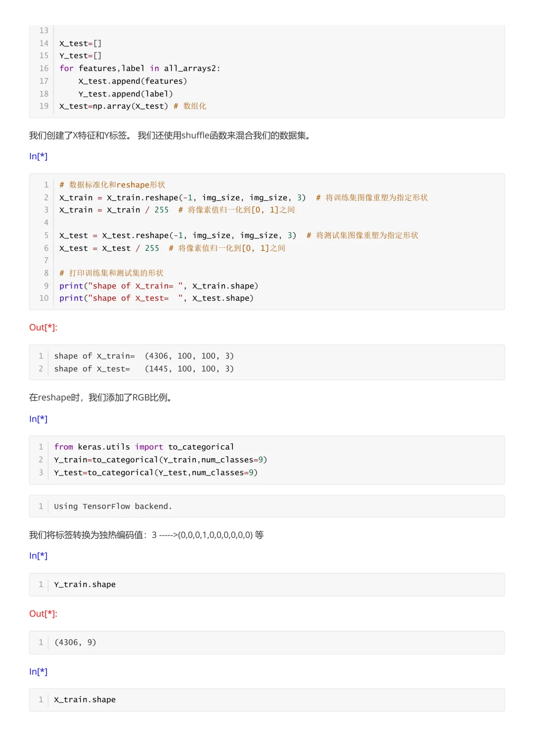Click output 'shape of X_test= (1445, 100, 100, 3)'
534x756 pixels.
144,369
